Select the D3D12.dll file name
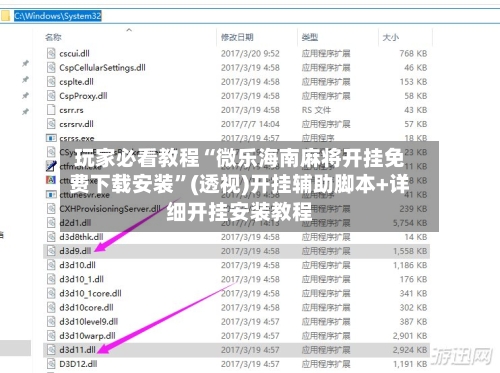 78,364
